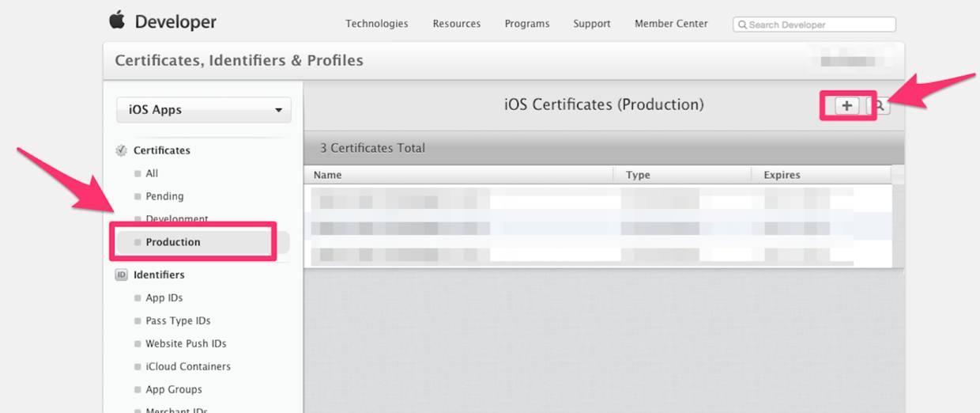Image resolution: width=980 pixels, height=413 pixels.
Task: Select Pending certificates in sidebar
Action: click(x=164, y=196)
